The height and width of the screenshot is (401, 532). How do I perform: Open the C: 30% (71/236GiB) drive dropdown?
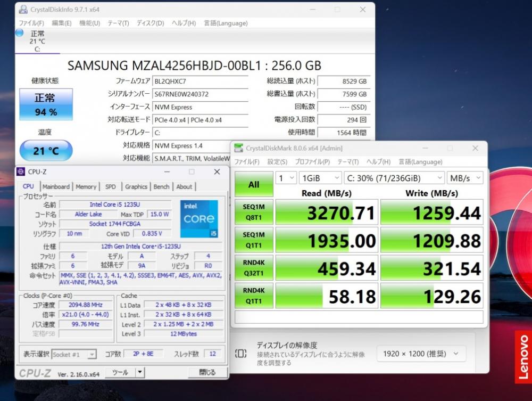coord(394,178)
